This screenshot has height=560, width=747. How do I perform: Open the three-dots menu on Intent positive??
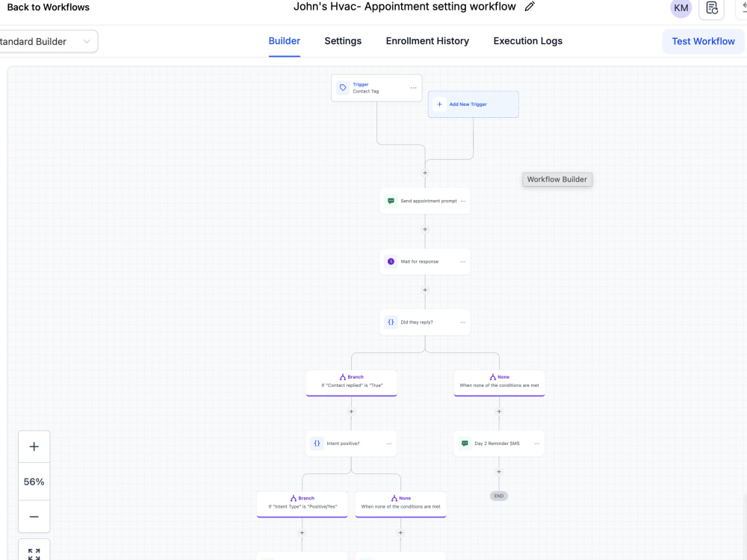(388, 444)
